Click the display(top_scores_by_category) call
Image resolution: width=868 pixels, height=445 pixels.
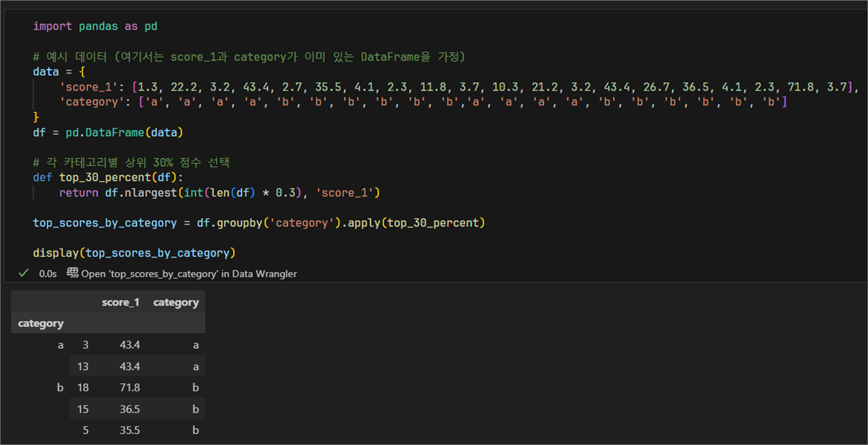pyautogui.click(x=134, y=253)
